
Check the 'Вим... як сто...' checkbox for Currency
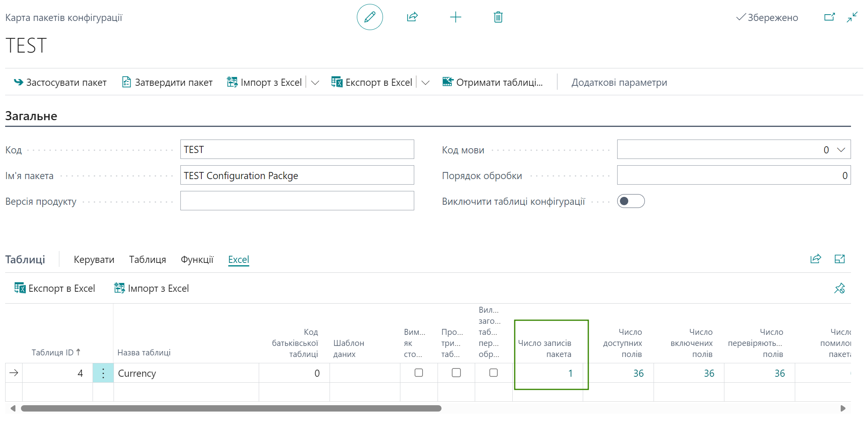coord(419,373)
